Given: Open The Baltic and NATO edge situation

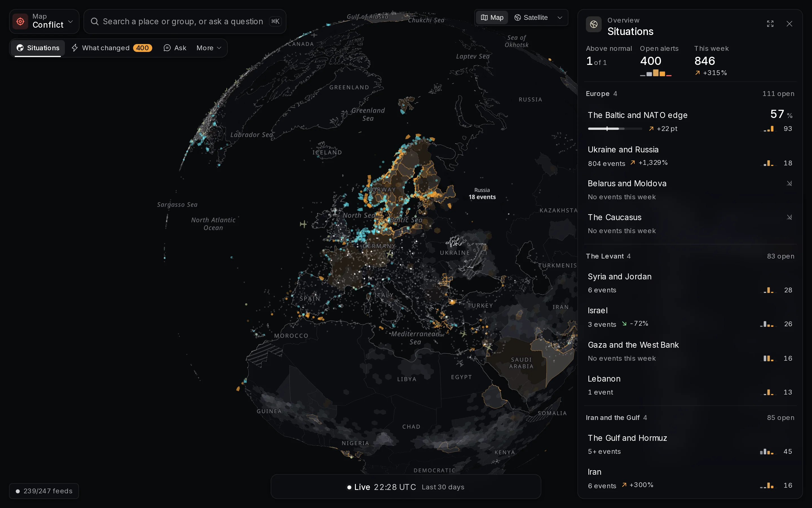Looking at the screenshot, I should click(x=690, y=121).
